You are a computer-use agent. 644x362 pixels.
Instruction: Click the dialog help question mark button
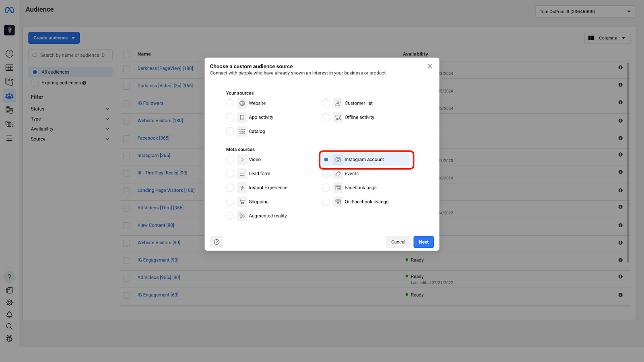[217, 242]
